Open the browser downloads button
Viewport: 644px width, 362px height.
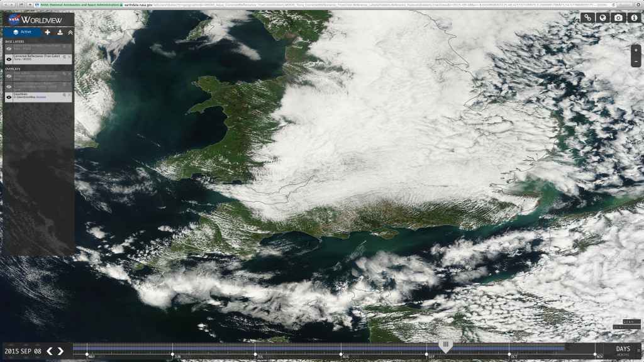click(638, 5)
